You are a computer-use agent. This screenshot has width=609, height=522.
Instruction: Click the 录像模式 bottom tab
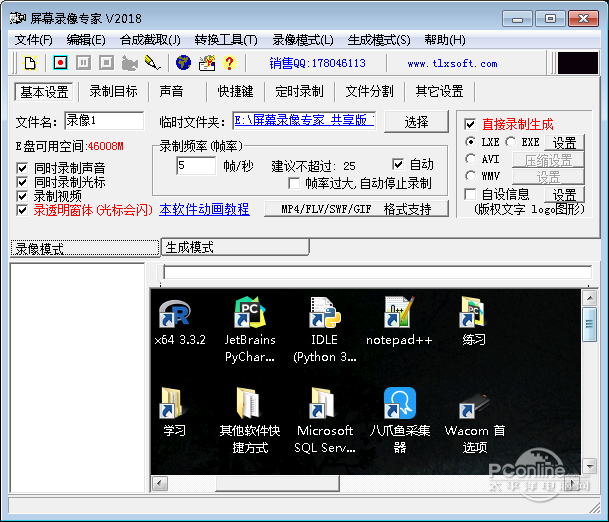point(85,248)
